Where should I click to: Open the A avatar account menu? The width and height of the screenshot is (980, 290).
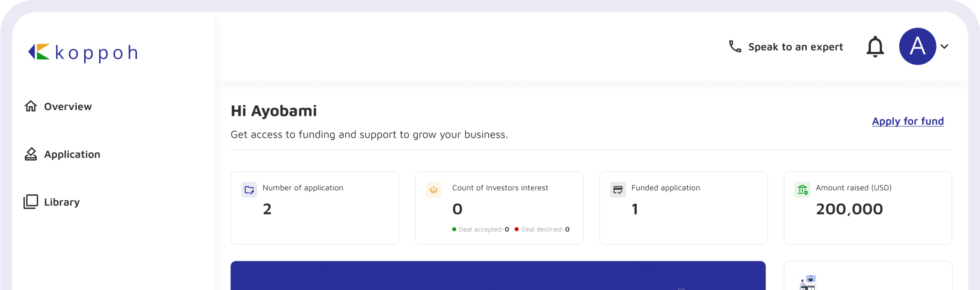tap(917, 46)
